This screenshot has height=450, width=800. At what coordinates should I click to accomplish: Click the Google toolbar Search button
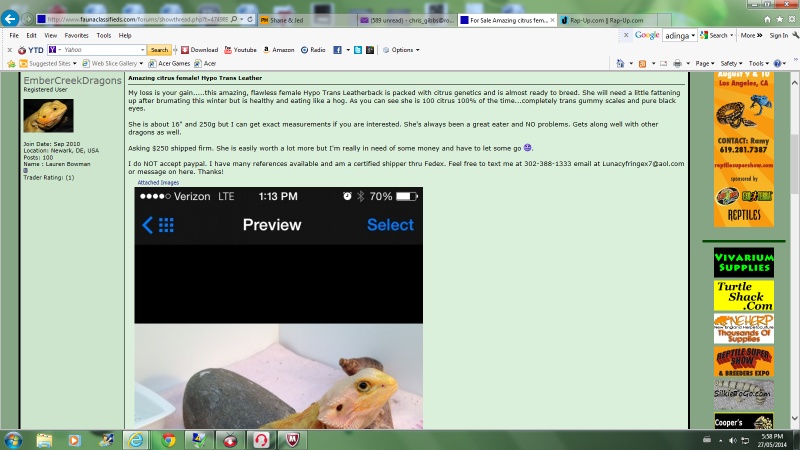pos(714,36)
